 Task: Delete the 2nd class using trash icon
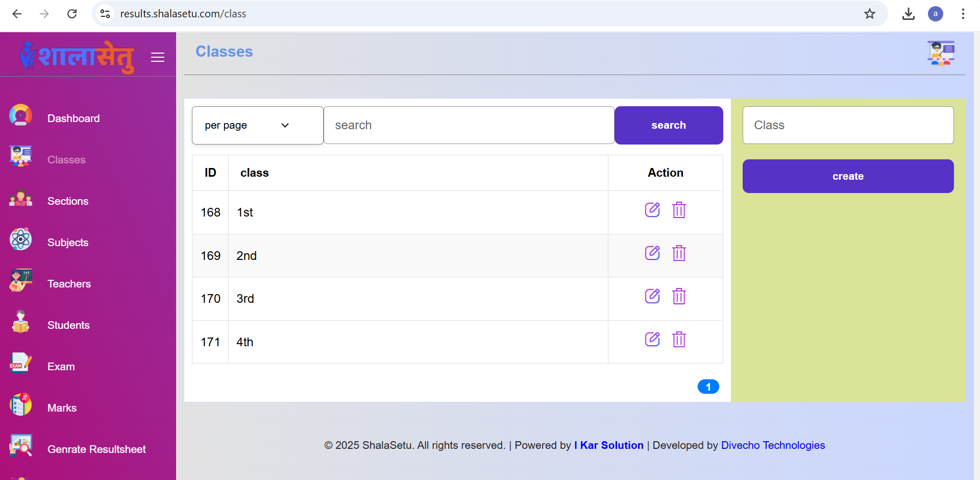click(x=679, y=253)
